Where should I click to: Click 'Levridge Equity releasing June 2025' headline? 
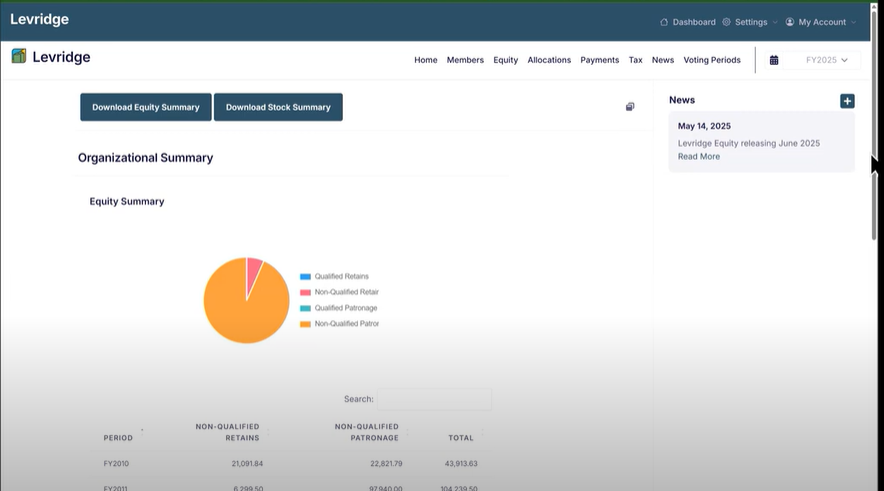click(x=749, y=143)
